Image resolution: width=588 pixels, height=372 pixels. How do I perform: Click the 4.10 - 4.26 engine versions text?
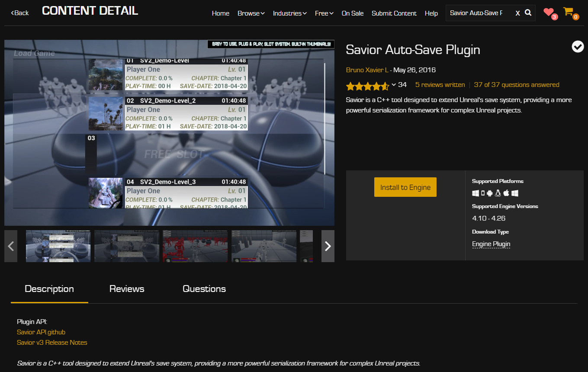[x=488, y=218]
